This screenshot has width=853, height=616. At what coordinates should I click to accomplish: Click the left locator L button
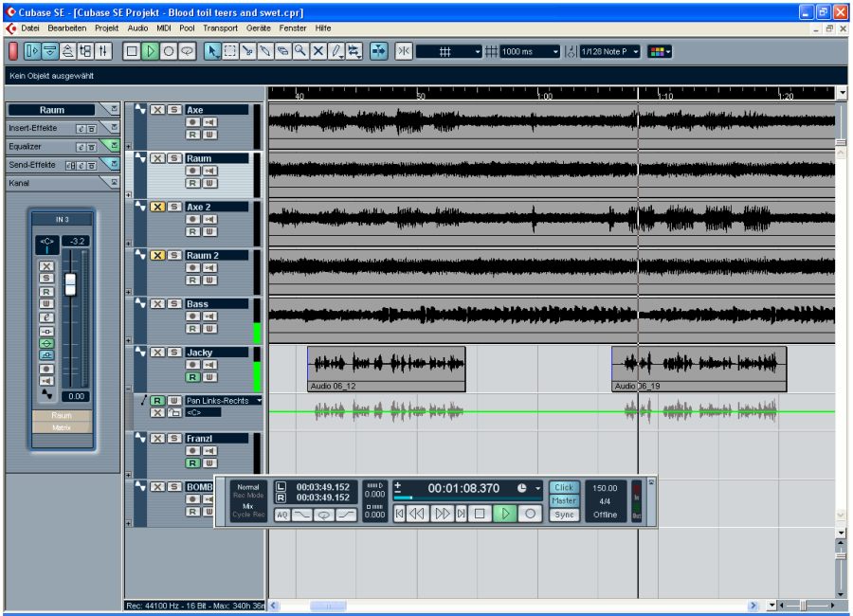(281, 486)
